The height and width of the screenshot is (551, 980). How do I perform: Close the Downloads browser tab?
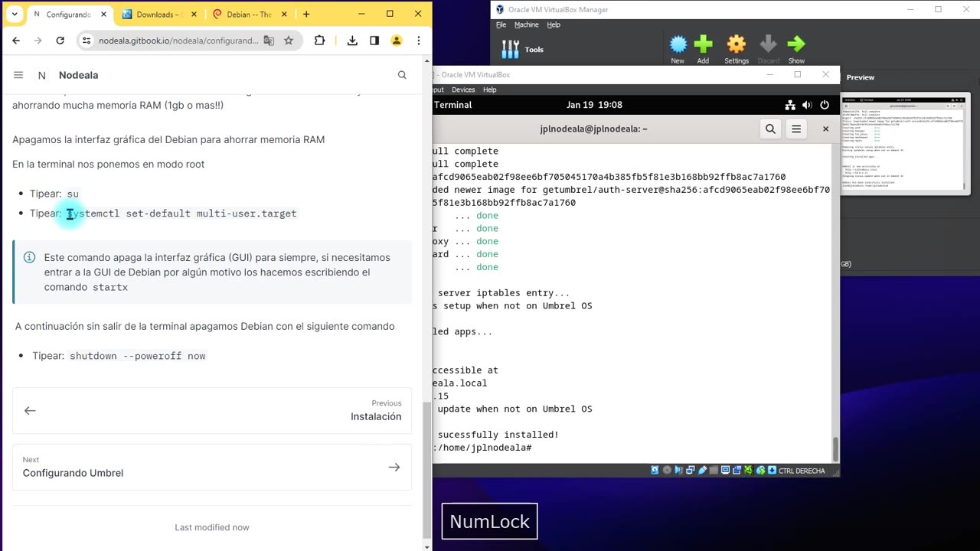click(x=194, y=14)
